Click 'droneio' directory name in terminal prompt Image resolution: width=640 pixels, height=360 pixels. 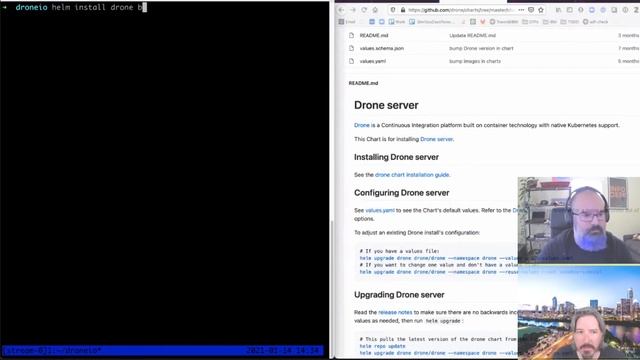(x=31, y=7)
